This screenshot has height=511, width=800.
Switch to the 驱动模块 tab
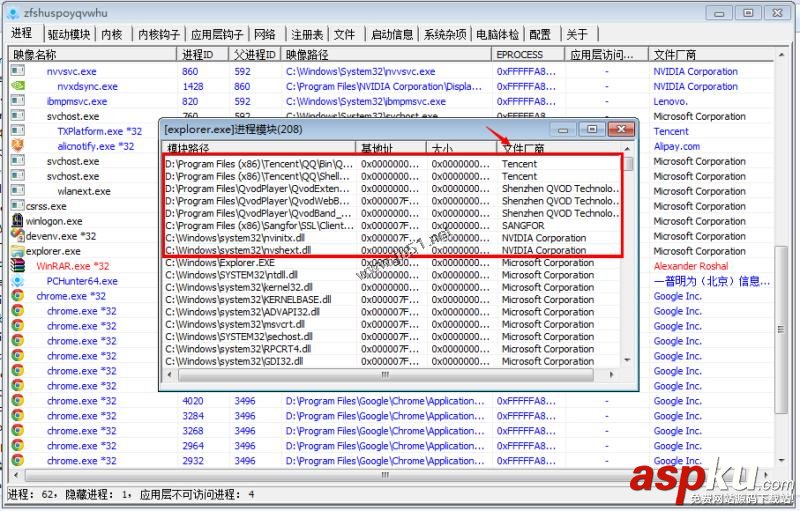coord(69,35)
